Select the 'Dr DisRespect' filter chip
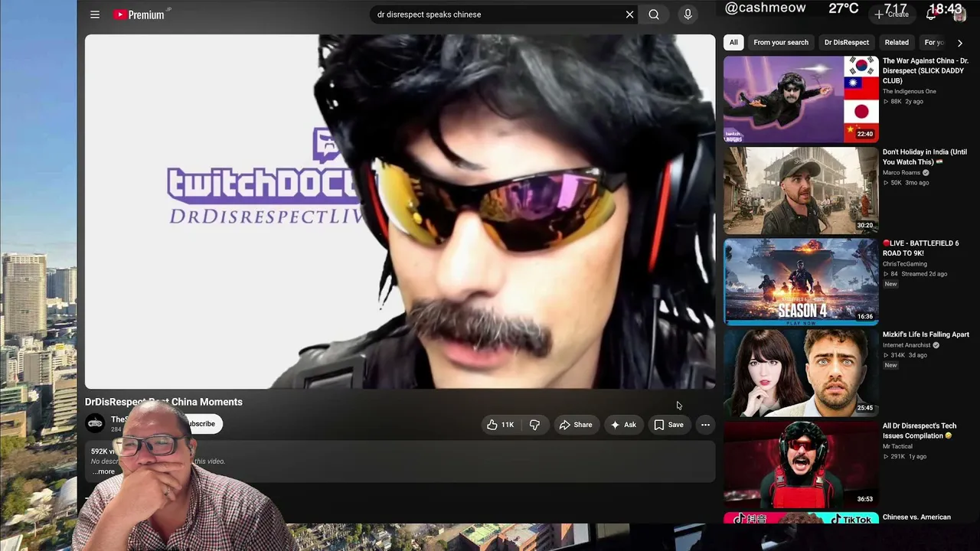 point(847,42)
